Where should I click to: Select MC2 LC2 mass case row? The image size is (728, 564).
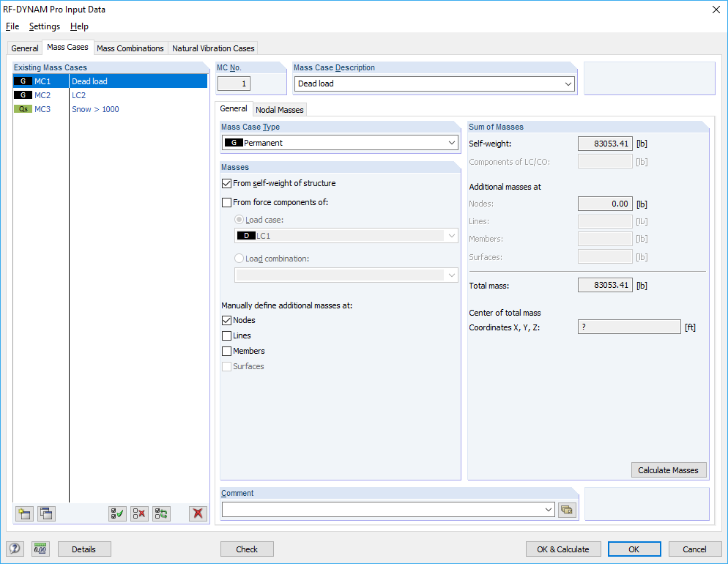coord(110,95)
